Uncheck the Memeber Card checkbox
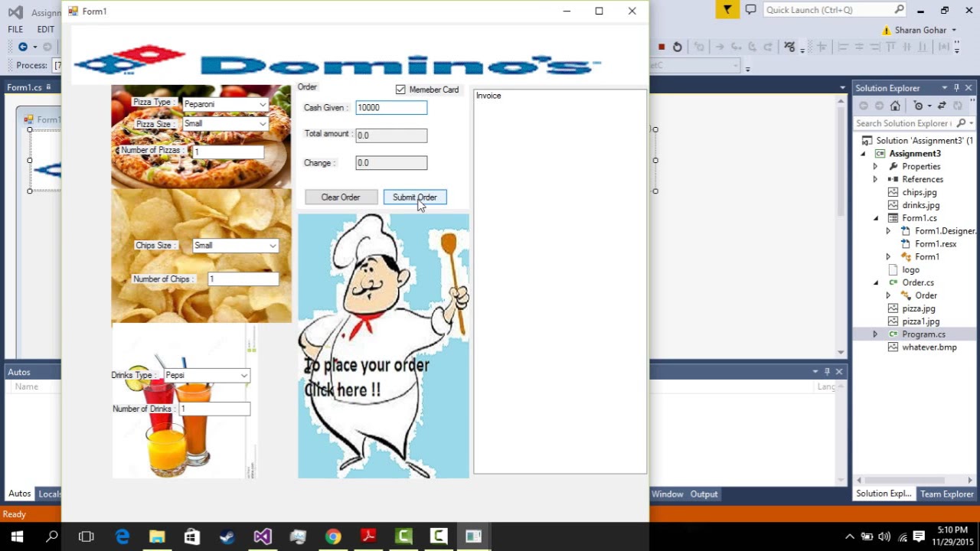Image resolution: width=980 pixels, height=551 pixels. (400, 90)
